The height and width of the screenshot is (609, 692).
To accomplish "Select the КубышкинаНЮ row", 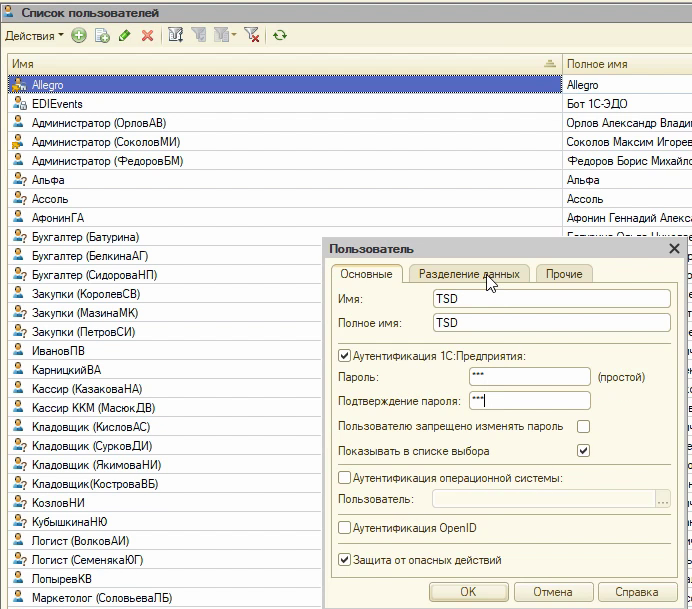I will point(165,522).
